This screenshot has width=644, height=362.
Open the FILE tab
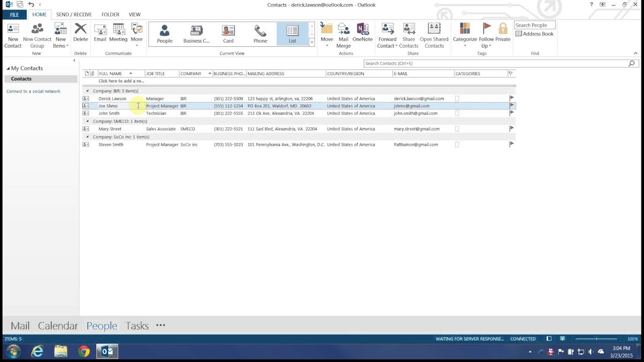click(14, 15)
